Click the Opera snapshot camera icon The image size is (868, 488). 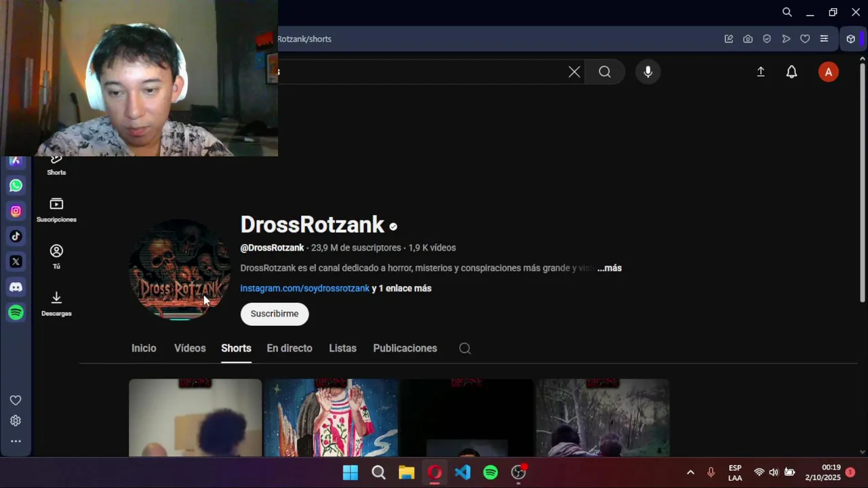[x=748, y=39]
